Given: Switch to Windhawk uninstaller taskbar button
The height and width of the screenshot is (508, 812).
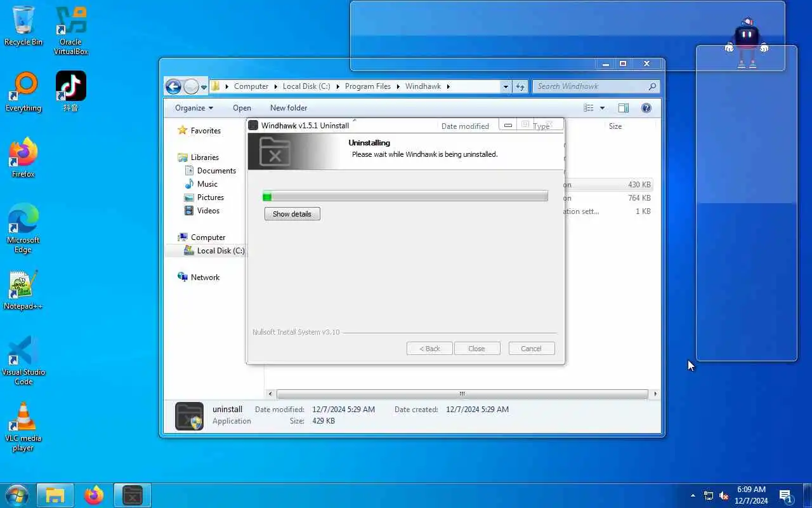Looking at the screenshot, I should pos(133,495).
